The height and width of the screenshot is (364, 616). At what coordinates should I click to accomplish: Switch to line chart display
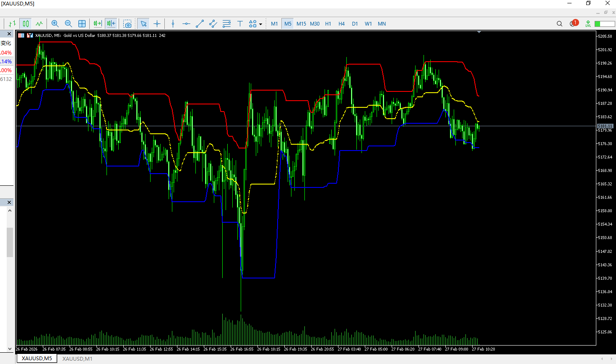tap(39, 24)
